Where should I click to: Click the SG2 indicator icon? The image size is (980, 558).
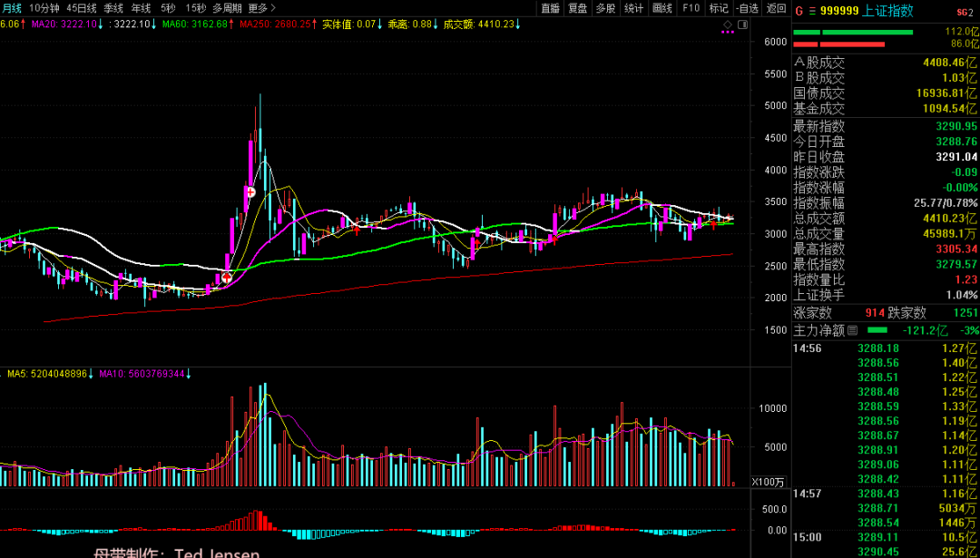[965, 11]
